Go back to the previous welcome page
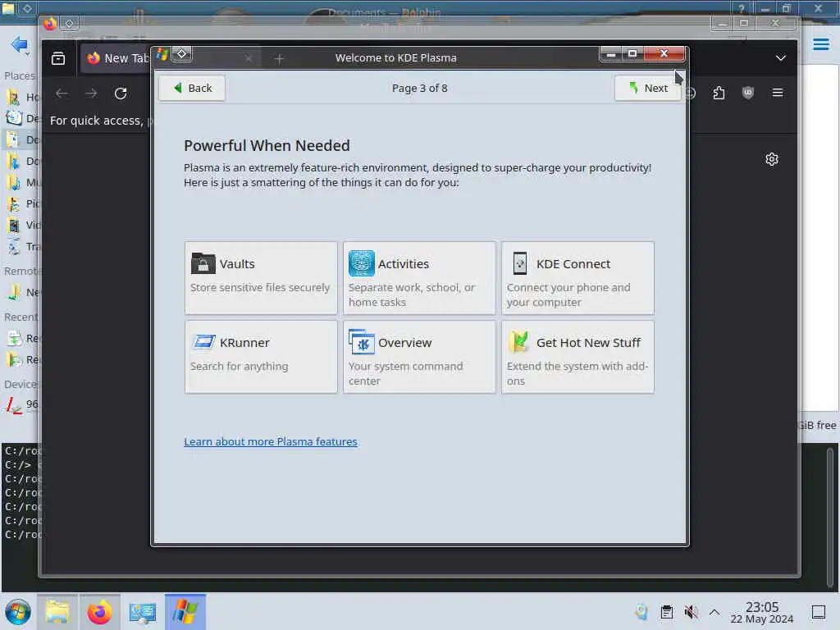The height and width of the screenshot is (630, 840). point(192,88)
